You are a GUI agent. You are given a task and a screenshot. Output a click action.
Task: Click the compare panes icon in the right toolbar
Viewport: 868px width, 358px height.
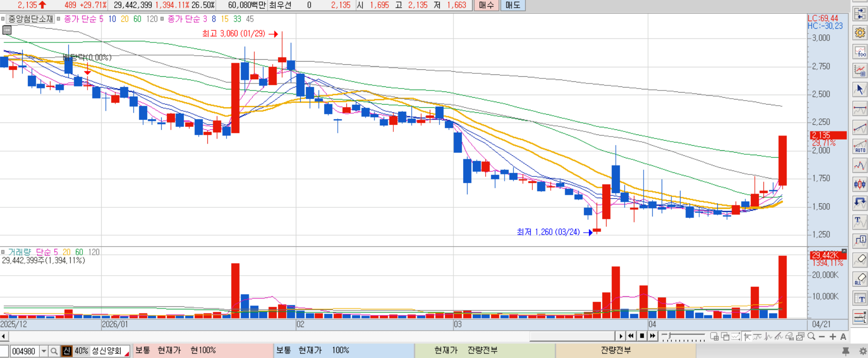859,14
